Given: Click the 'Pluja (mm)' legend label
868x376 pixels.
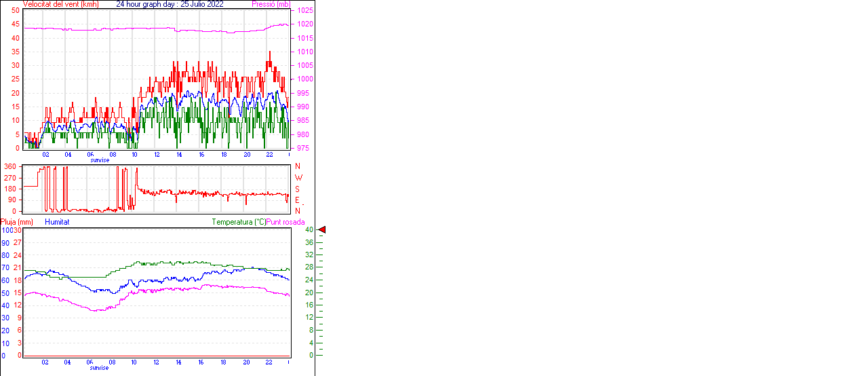Looking at the screenshot, I should [x=17, y=222].
